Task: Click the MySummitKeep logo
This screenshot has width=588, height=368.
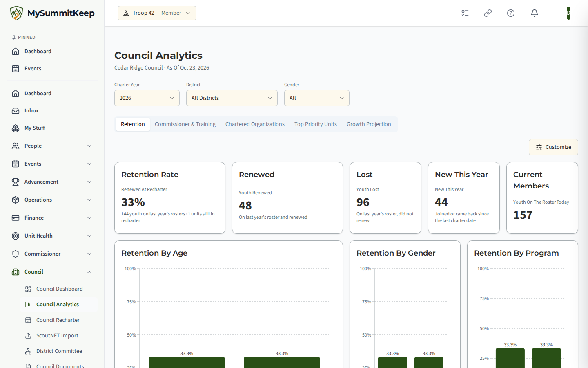Action: click(x=52, y=13)
